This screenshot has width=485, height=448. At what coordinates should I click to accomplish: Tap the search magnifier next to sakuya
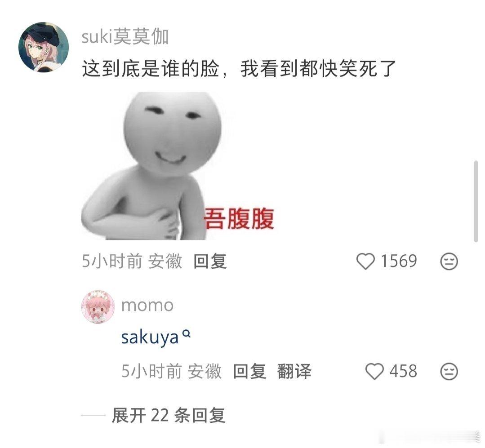pos(187,333)
